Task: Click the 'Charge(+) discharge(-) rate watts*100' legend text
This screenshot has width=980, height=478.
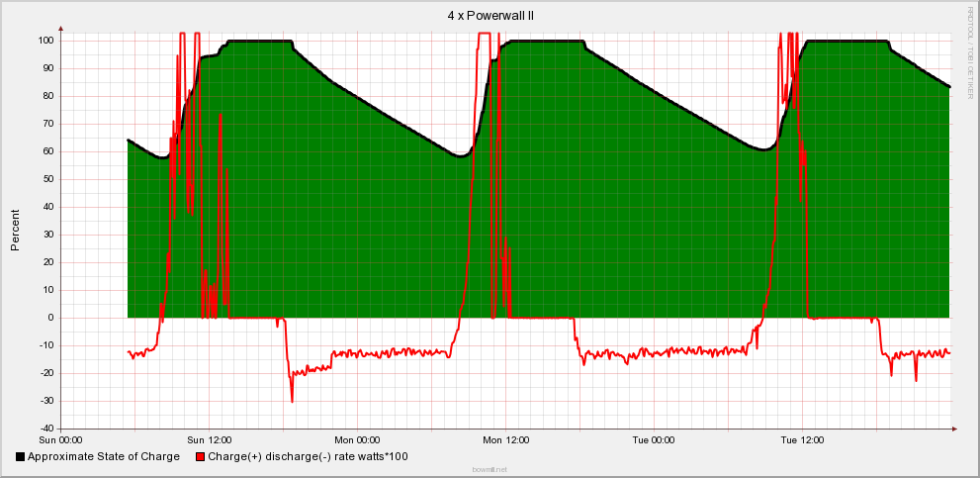Action: 308,457
